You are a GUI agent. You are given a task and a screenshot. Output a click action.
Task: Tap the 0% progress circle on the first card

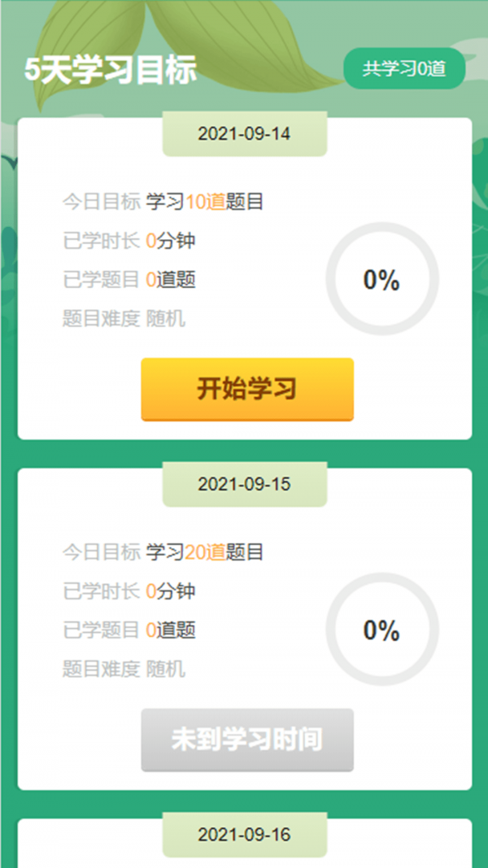[381, 281]
